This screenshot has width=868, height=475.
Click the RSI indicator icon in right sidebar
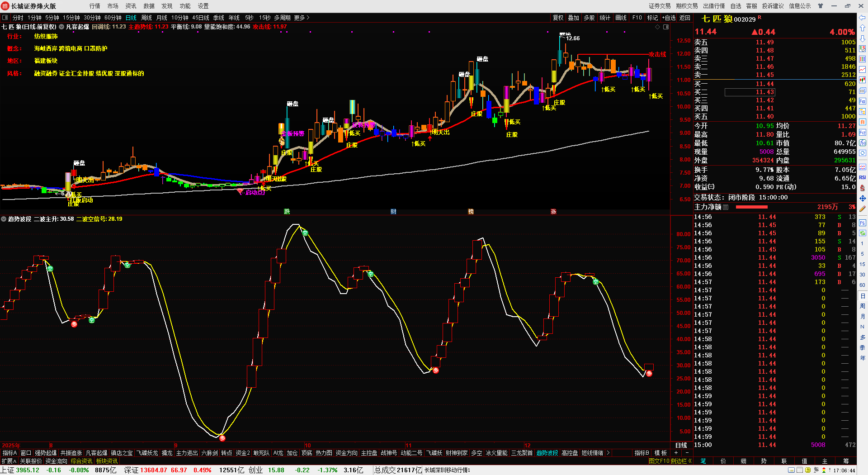point(863,177)
